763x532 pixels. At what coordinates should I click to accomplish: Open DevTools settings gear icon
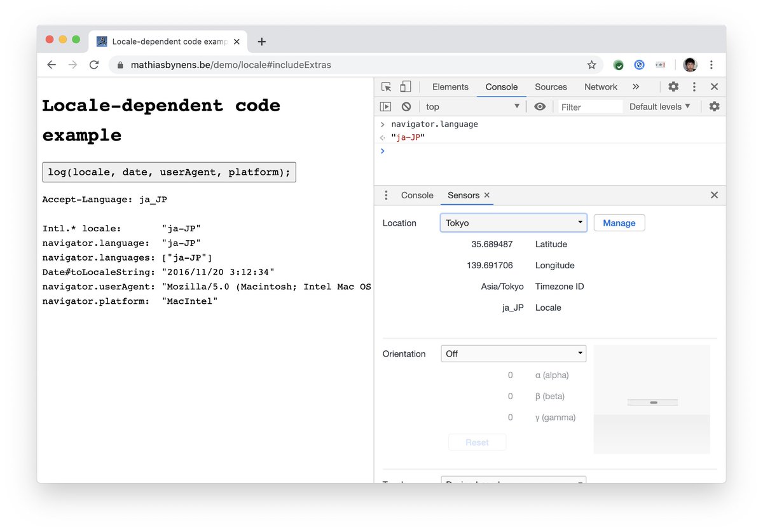coord(673,86)
